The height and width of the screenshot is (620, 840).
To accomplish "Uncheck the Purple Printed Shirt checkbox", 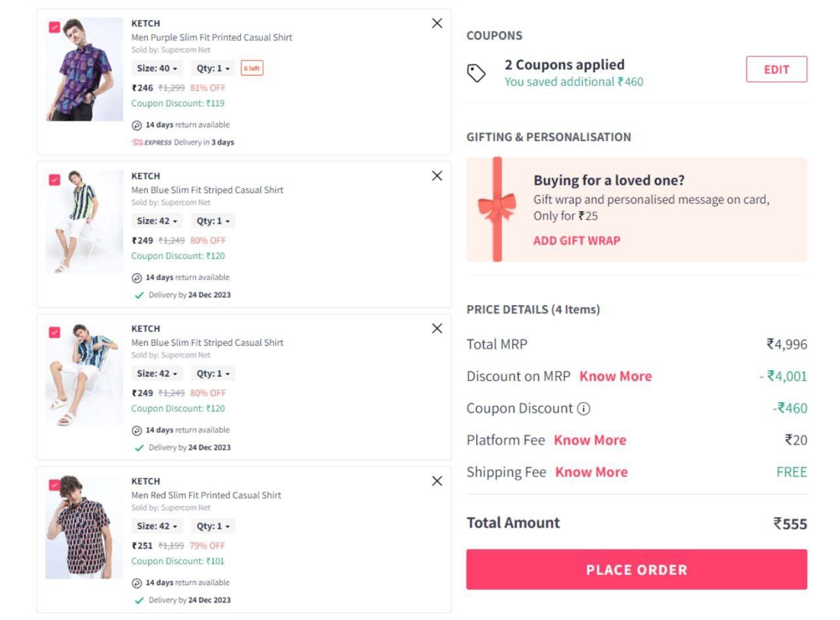I will pos(54,28).
